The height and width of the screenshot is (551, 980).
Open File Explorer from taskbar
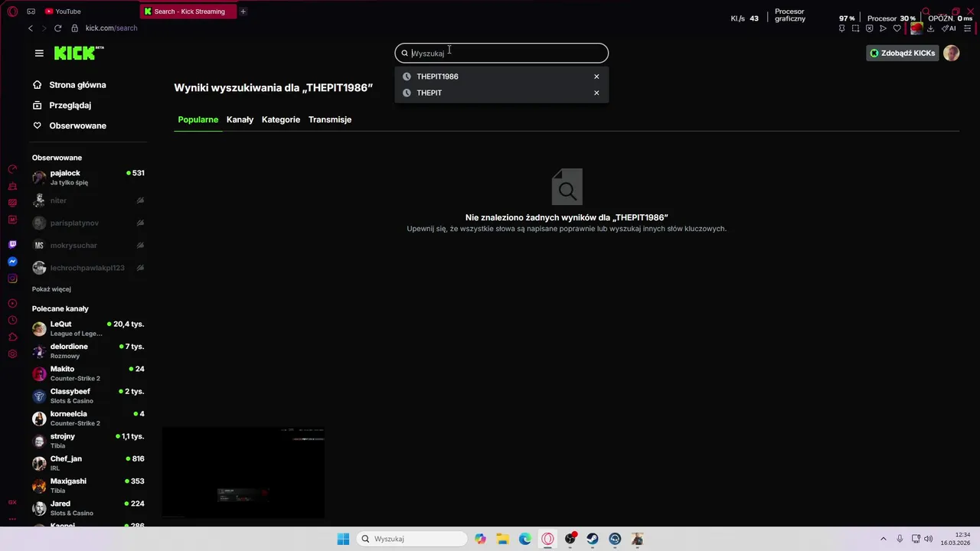(502, 539)
